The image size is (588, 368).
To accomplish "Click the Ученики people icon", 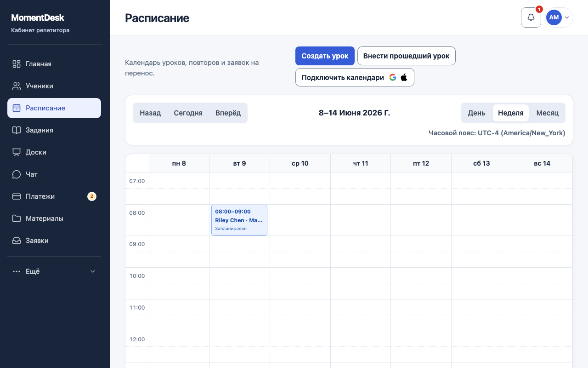I will click(17, 86).
